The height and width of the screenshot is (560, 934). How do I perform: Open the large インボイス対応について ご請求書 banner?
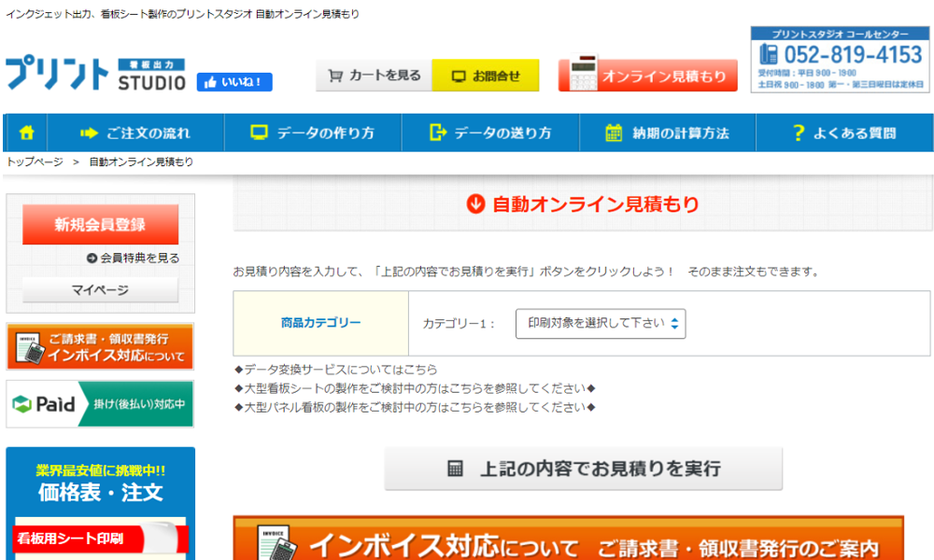point(568,538)
